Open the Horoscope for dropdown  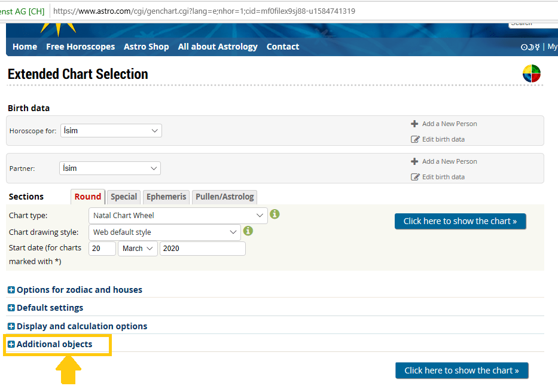click(111, 130)
